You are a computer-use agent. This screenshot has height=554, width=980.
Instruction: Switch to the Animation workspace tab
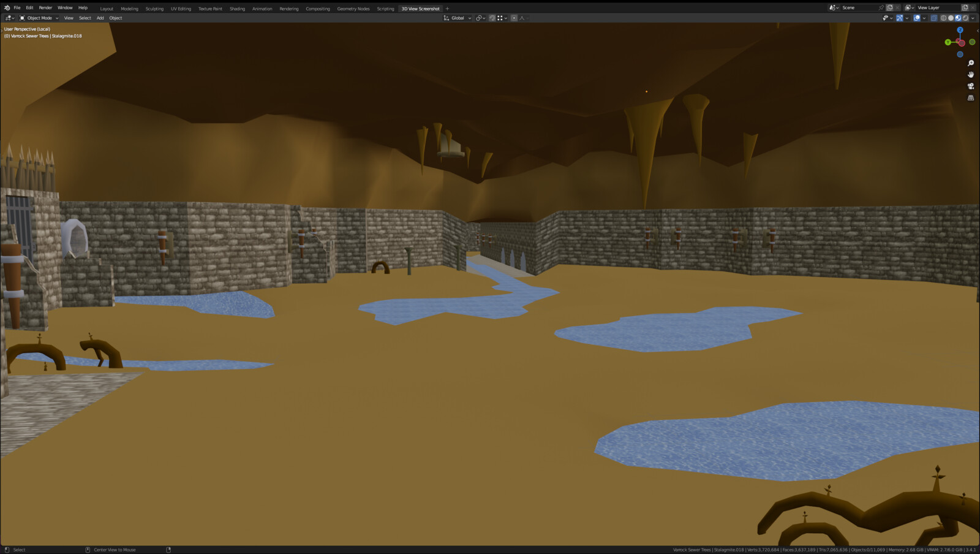[262, 9]
